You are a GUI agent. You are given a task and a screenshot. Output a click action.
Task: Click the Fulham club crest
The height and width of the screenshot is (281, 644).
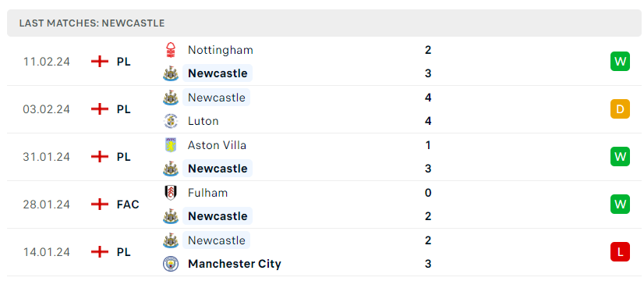(171, 193)
